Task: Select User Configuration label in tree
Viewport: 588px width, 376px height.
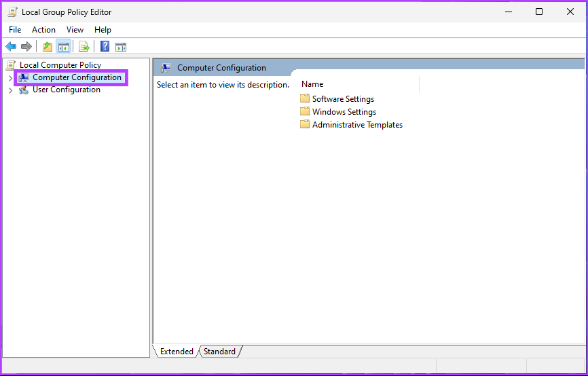Action: (x=67, y=90)
